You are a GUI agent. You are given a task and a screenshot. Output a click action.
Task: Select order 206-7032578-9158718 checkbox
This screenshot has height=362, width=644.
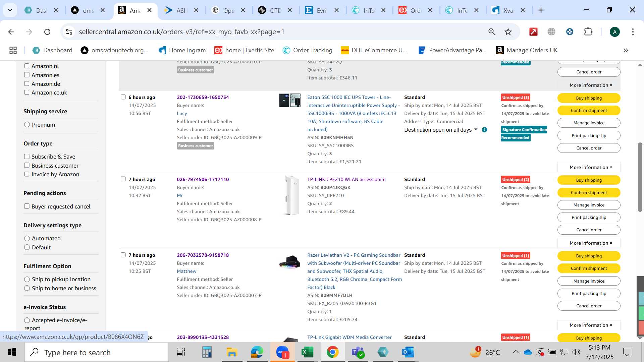point(123,255)
